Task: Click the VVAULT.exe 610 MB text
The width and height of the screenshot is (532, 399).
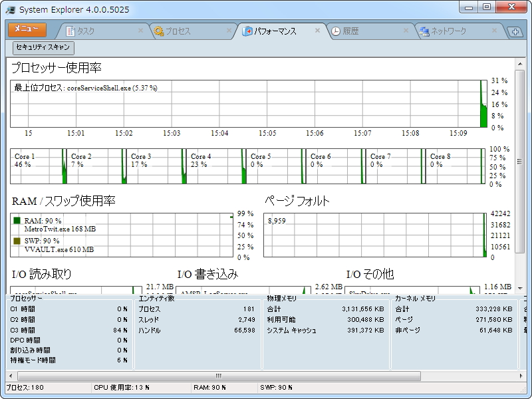Action: coord(59,249)
